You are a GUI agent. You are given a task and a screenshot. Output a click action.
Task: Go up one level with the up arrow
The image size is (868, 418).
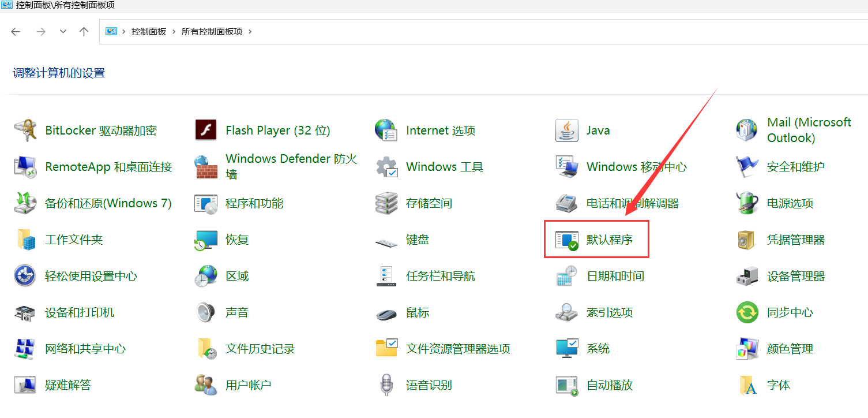(x=84, y=32)
